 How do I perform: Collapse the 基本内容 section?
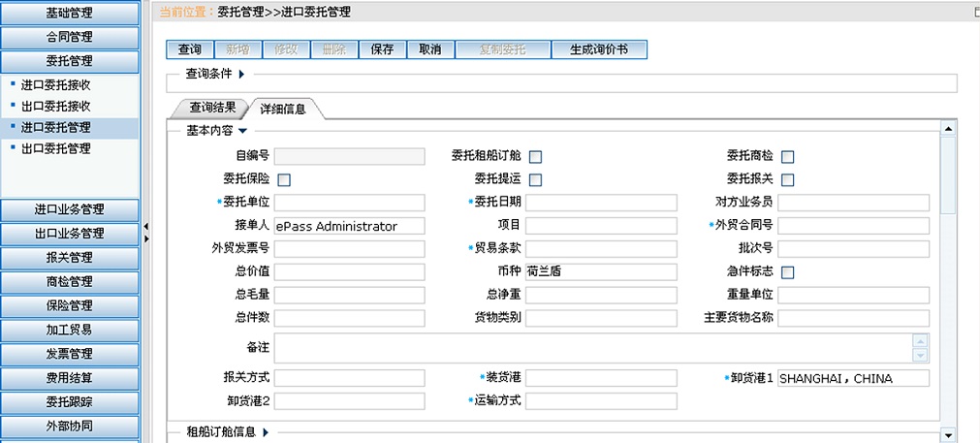(x=243, y=130)
